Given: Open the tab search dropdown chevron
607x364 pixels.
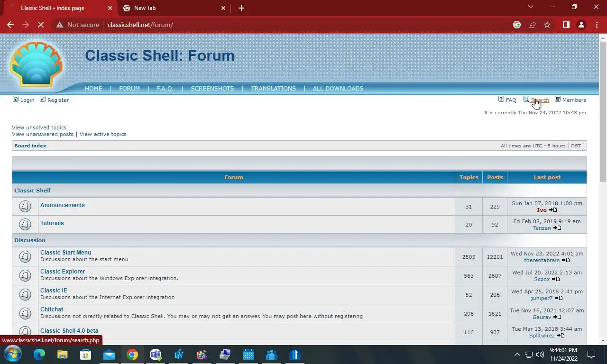Looking at the screenshot, I should (531, 7).
